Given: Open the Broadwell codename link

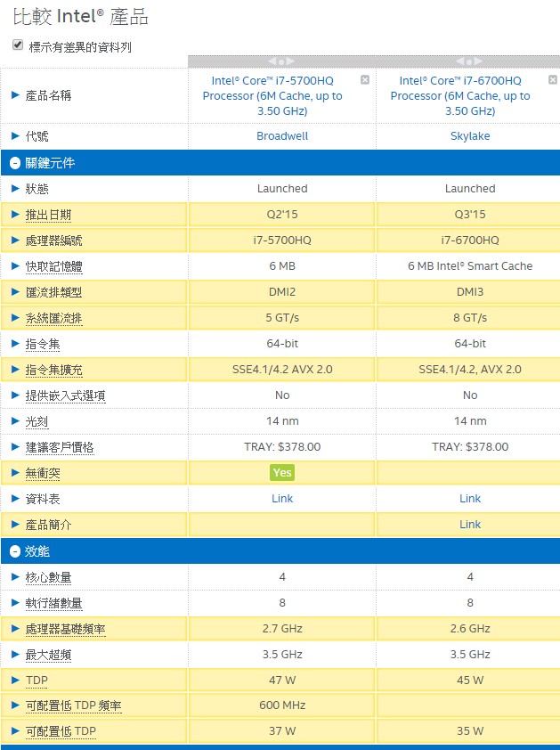Looking at the screenshot, I should point(282,136).
